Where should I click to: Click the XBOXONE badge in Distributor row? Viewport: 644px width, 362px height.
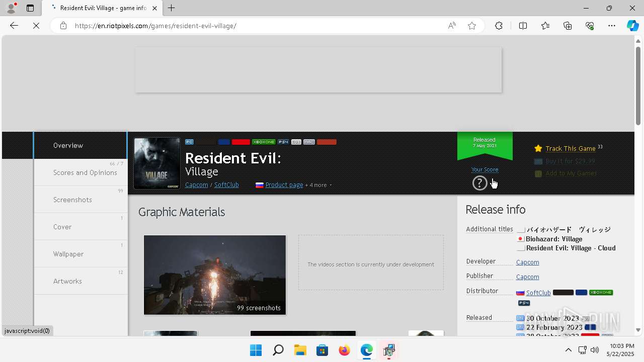pyautogui.click(x=601, y=292)
